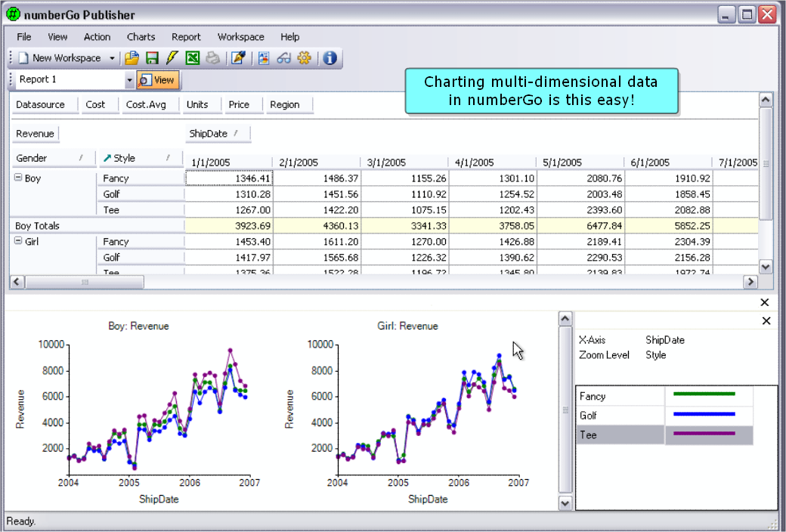Click the Revenue field button above Gender
This screenshot has width=786, height=532.
click(x=35, y=134)
